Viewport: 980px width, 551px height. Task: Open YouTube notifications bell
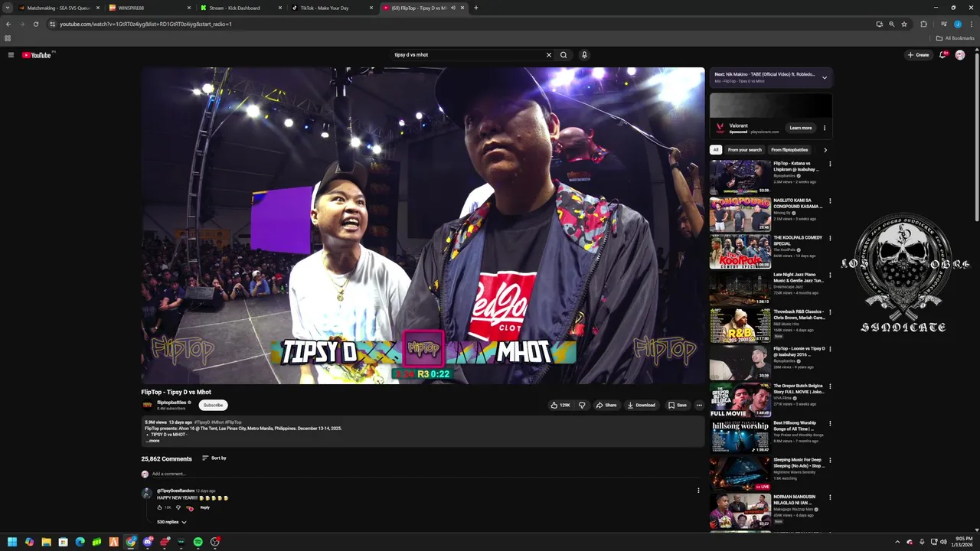[943, 55]
